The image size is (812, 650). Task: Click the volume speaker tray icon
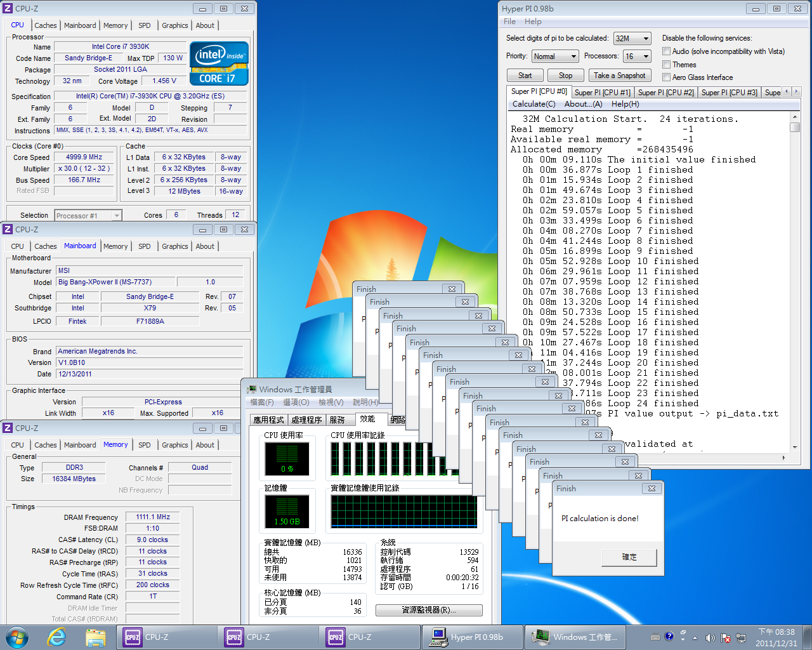(x=710, y=637)
